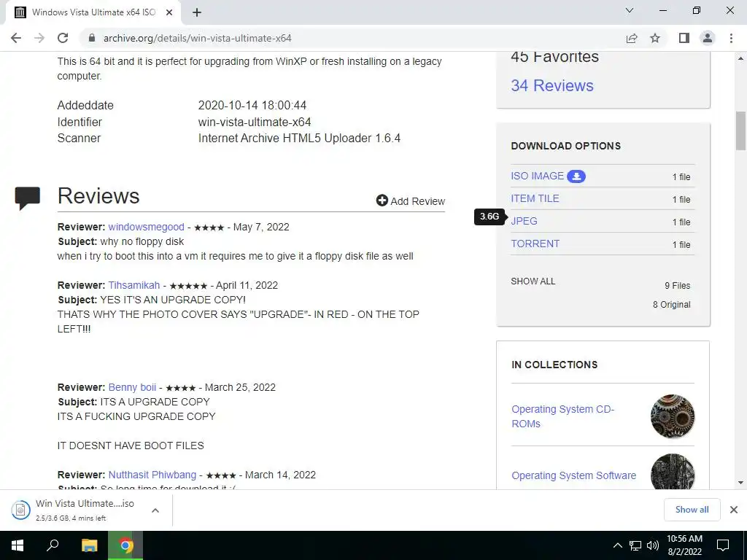Show all downloads
747x560 pixels.
692,510
